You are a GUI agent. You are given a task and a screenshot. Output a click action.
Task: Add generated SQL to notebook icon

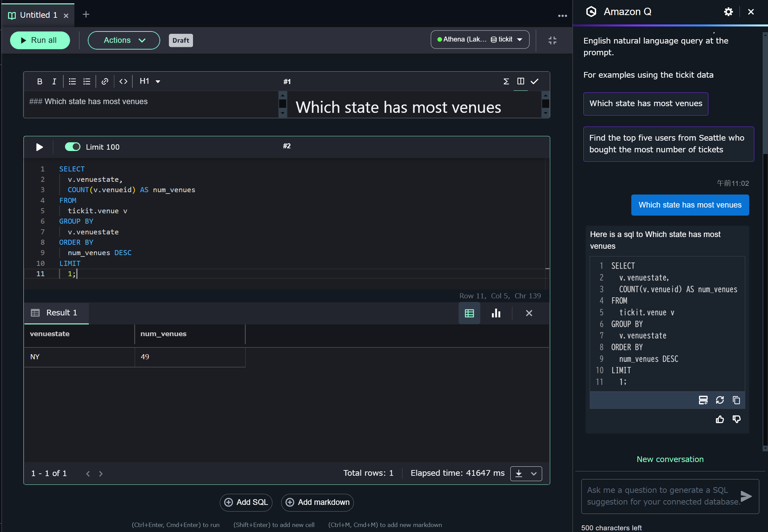(x=703, y=400)
